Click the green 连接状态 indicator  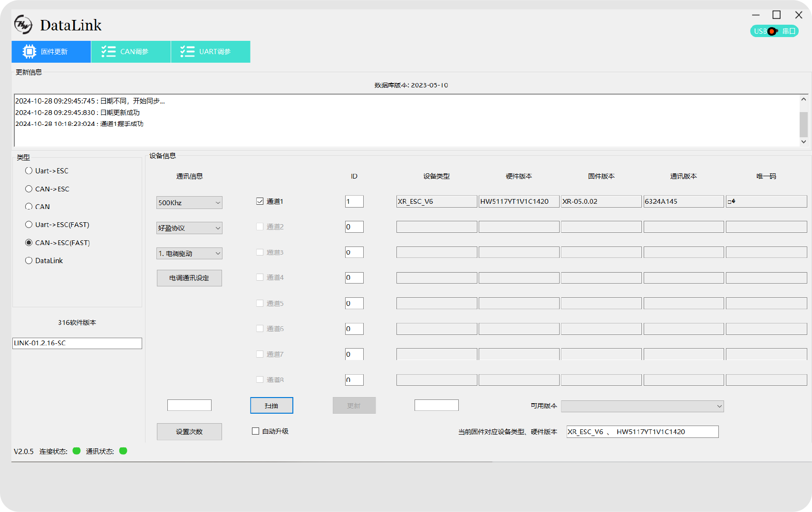tap(77, 451)
